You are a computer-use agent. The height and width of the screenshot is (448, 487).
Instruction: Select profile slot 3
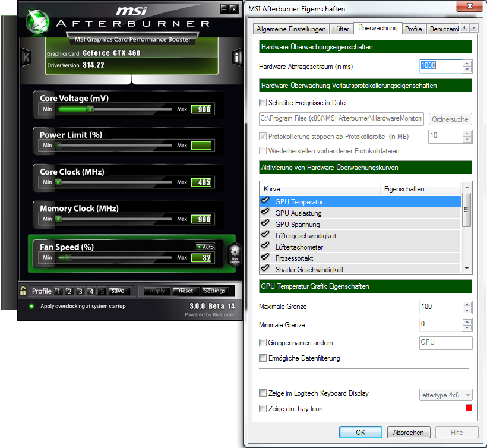[x=80, y=291]
